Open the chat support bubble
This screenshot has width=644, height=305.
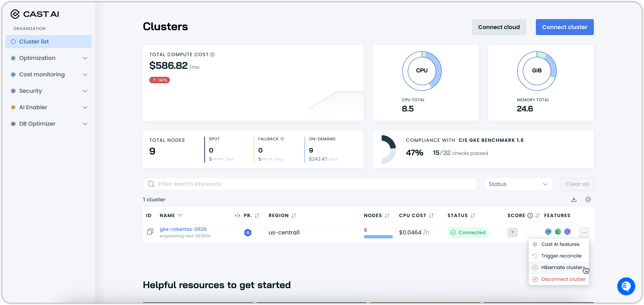click(x=626, y=286)
